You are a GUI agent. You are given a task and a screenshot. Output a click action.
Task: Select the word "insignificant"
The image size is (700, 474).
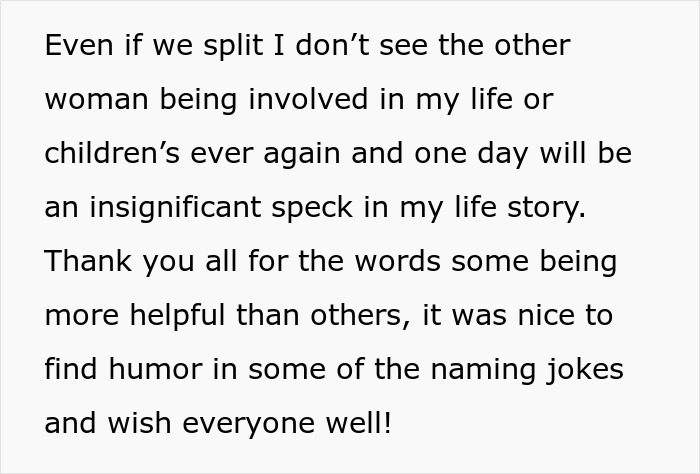coord(175,209)
